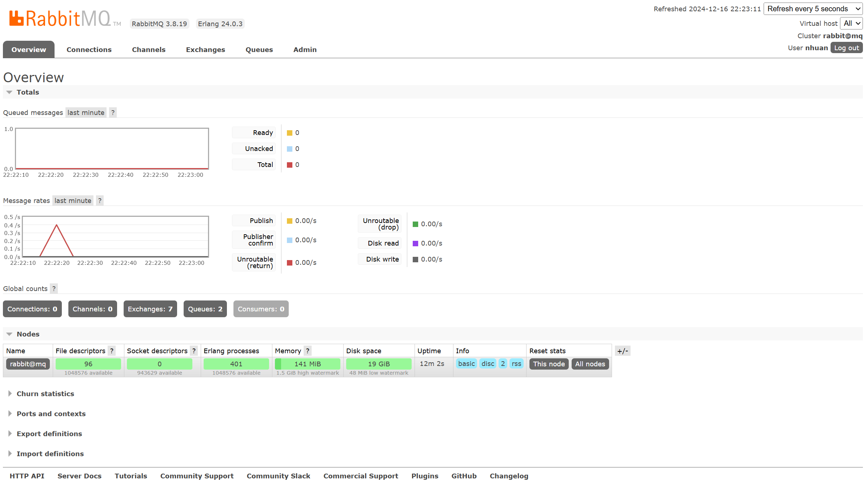Click the basic info tag

point(467,364)
